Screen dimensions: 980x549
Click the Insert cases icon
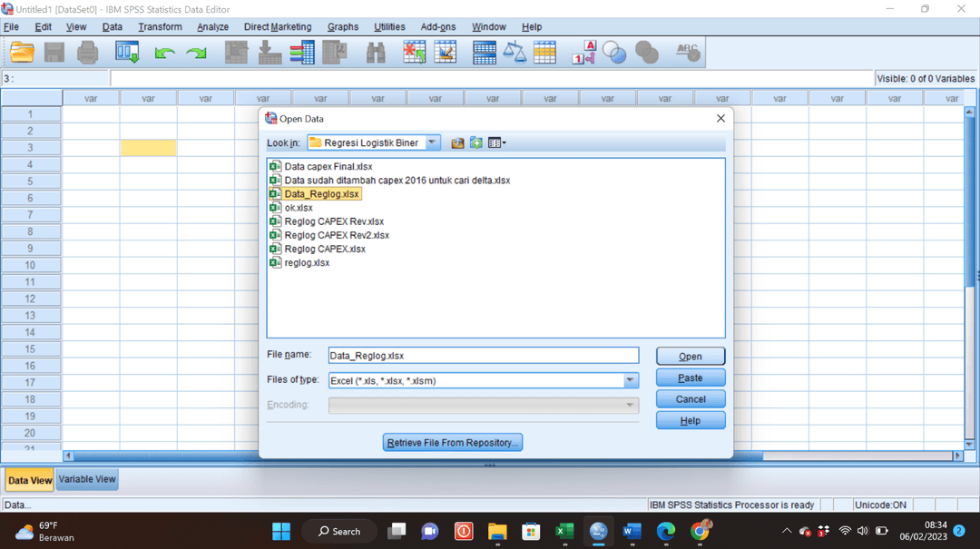pyautogui.click(x=414, y=53)
